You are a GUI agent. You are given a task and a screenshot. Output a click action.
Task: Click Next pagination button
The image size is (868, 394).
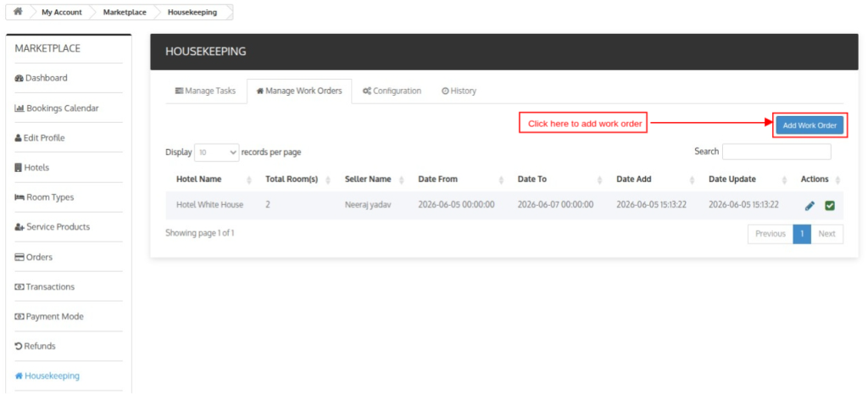point(827,234)
